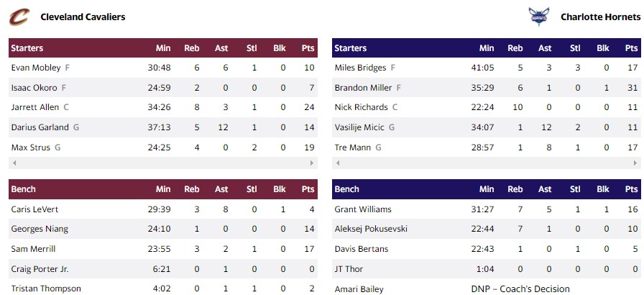
Task: Click the Hornets starters horizontal scrollbar track
Action: 487,163
